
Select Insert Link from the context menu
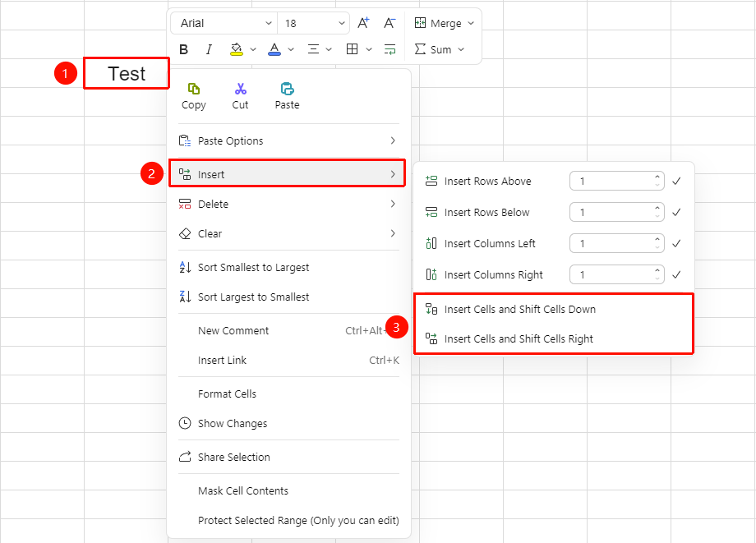[x=288, y=361]
